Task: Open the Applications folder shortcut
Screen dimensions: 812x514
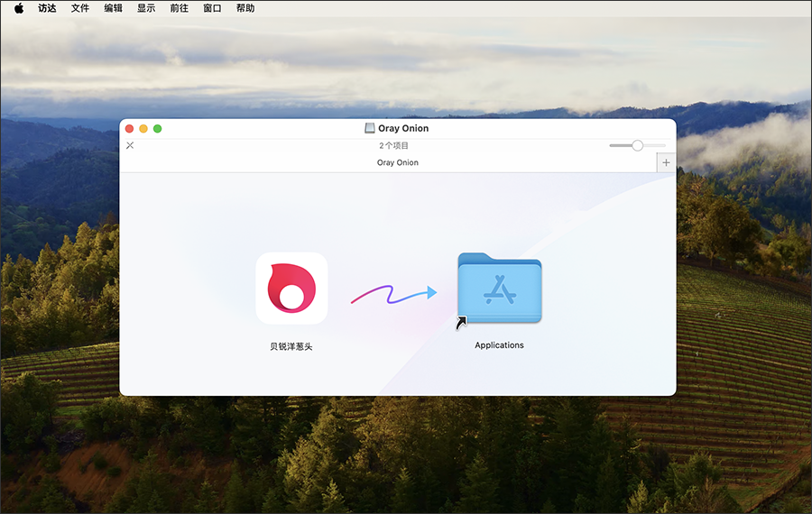Action: [499, 289]
